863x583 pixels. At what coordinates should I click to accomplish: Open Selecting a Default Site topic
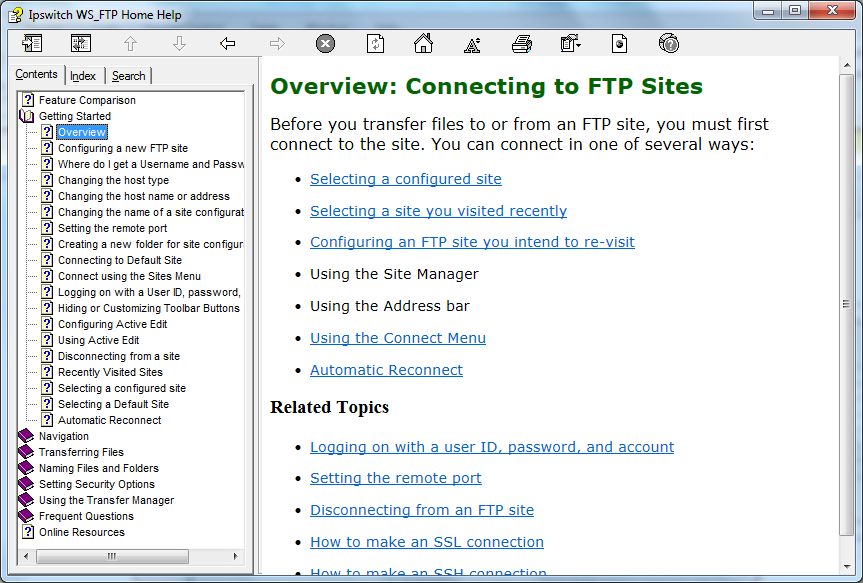pos(113,404)
